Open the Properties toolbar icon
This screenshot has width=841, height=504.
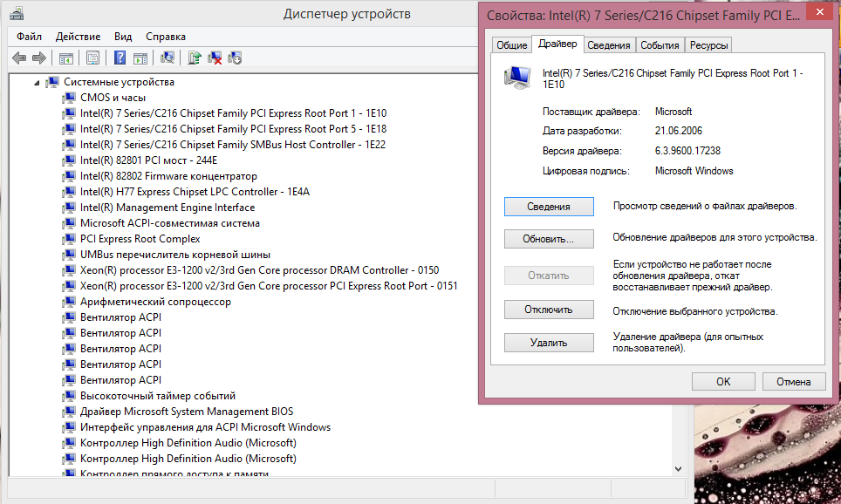pos(92,58)
